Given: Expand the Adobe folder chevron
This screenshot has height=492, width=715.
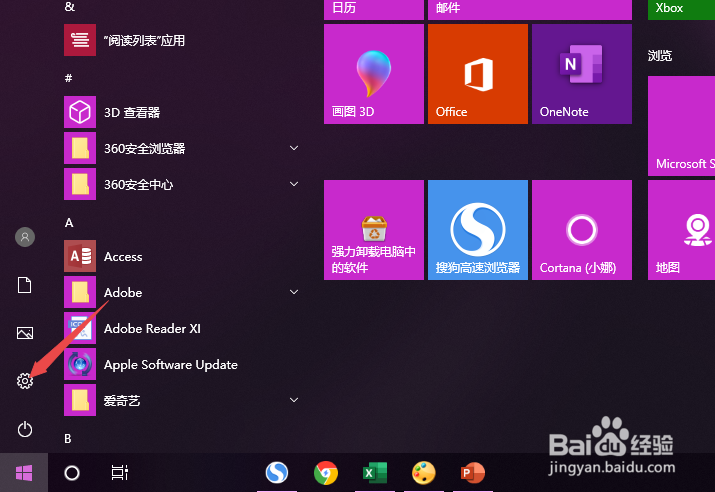Looking at the screenshot, I should coord(294,292).
